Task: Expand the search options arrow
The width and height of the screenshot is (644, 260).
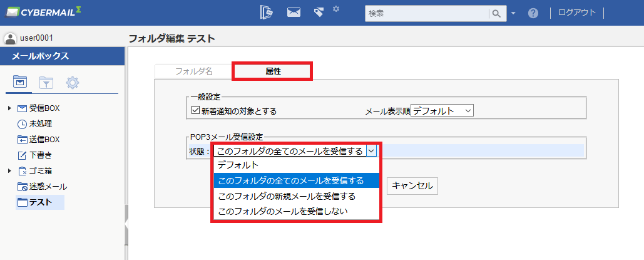Action: [513, 13]
